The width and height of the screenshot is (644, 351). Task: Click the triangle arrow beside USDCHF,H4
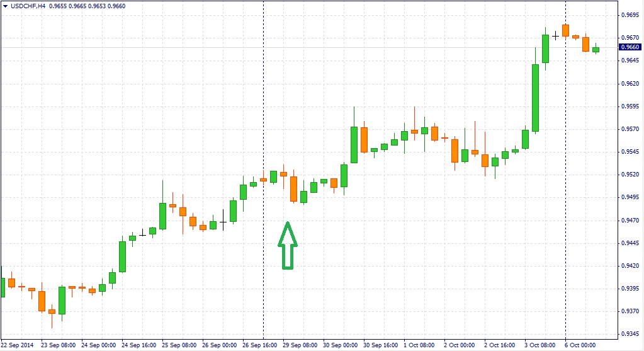tap(6, 6)
